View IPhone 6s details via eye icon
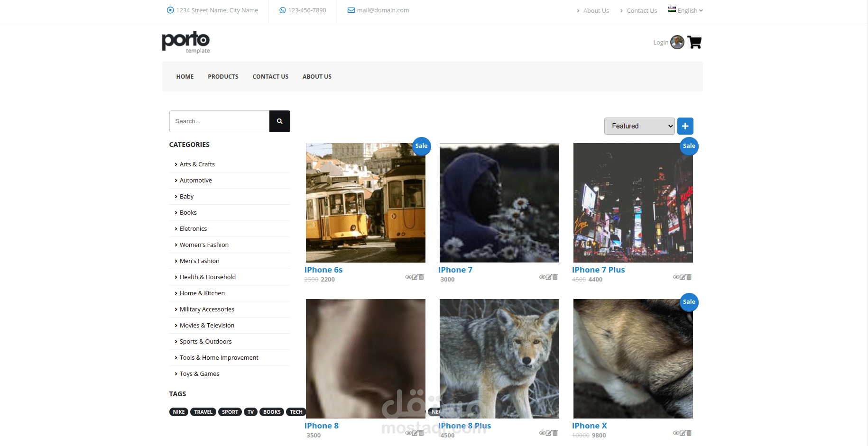 tap(408, 277)
